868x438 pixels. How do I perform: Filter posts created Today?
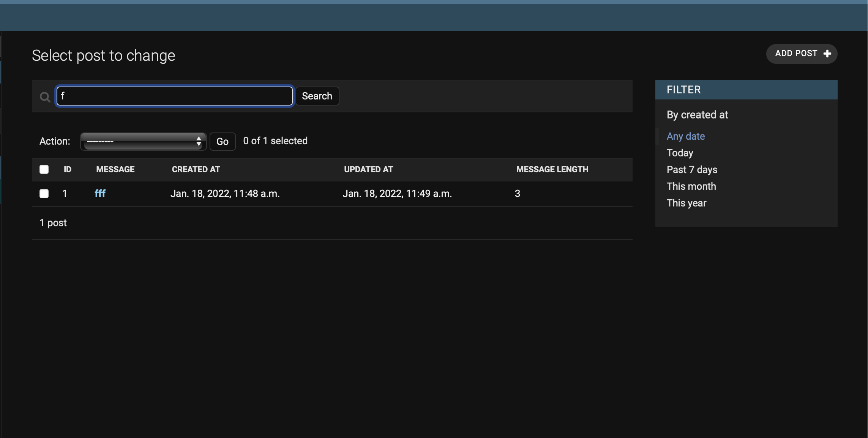coord(680,153)
